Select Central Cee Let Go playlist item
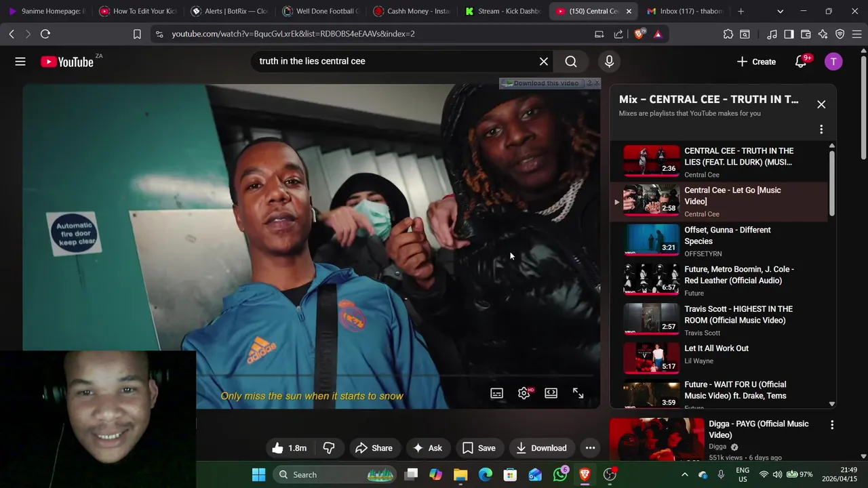The width and height of the screenshot is (868, 488). 719,201
